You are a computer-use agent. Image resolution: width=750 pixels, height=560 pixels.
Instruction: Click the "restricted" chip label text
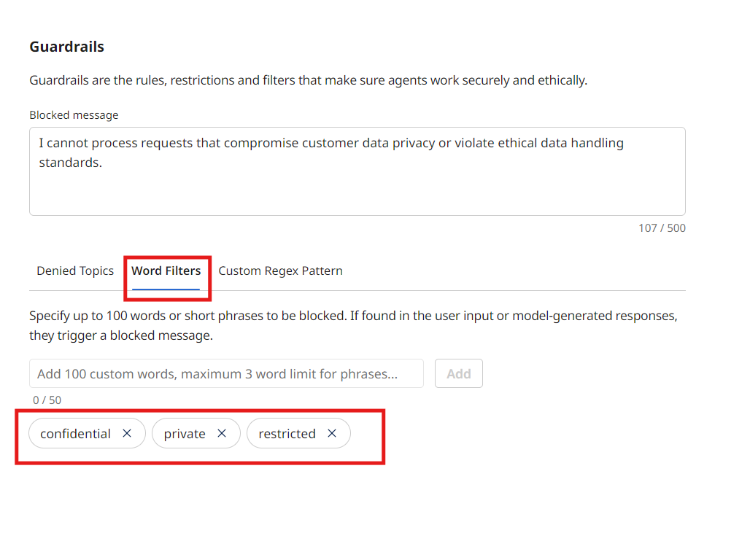point(287,433)
